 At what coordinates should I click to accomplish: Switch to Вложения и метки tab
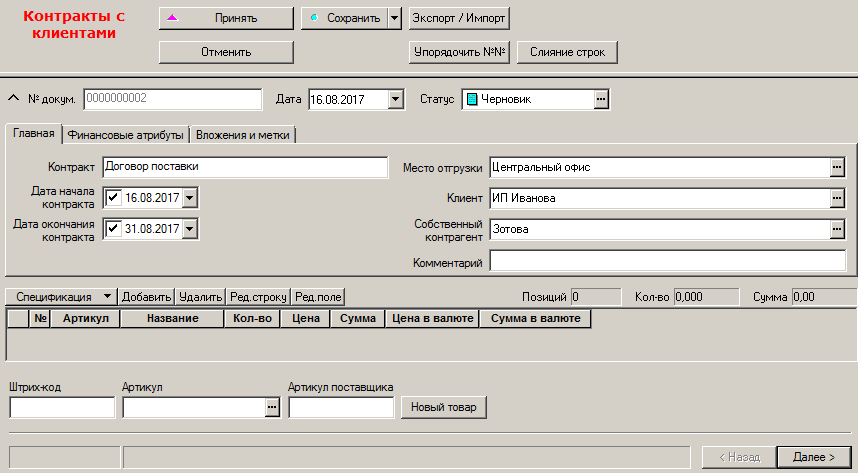[x=242, y=135]
